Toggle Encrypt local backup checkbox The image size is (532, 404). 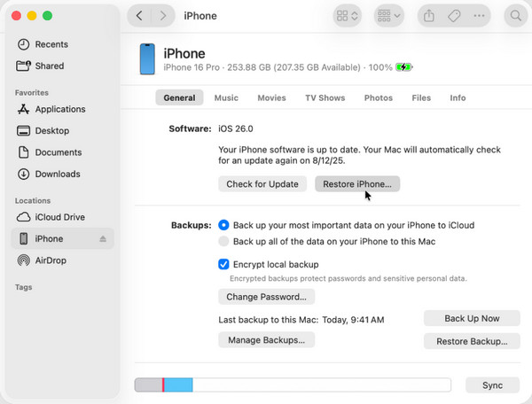[x=223, y=264]
